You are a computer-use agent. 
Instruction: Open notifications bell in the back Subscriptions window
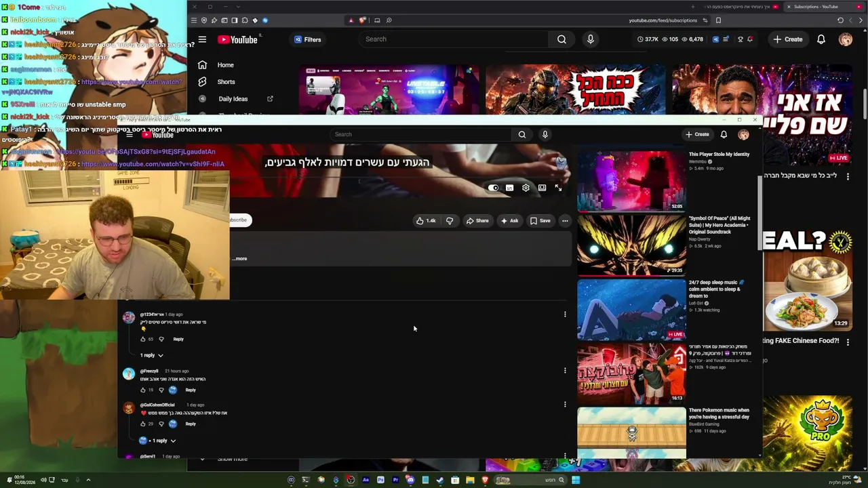[821, 39]
